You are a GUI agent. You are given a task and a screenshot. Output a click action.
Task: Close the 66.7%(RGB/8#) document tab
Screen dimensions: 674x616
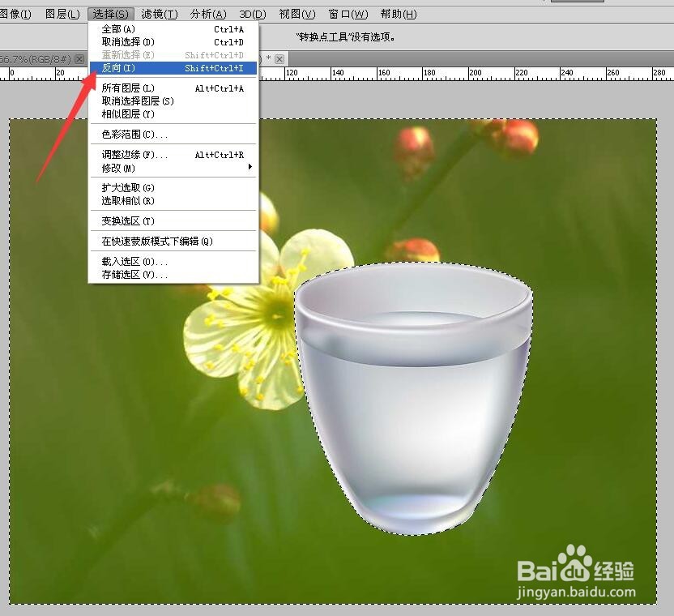79,59
